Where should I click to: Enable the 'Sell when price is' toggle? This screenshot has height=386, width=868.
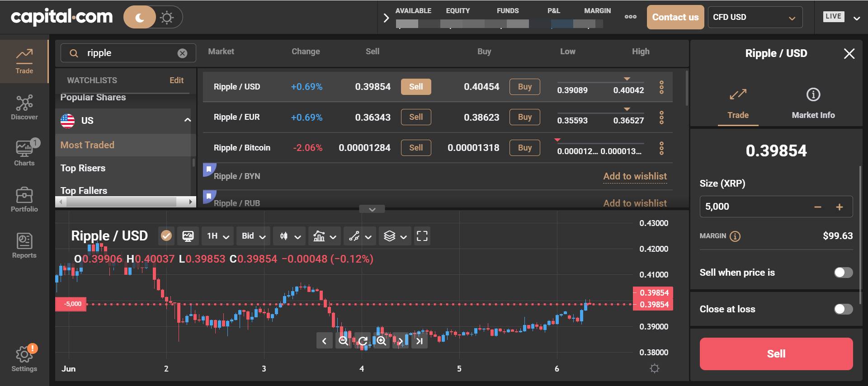(x=843, y=273)
